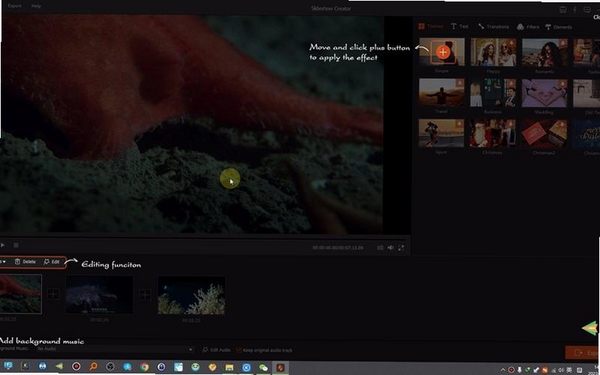600x375 pixels.
Task: Click the red record icon in the taskbar
Action: click(x=76, y=367)
